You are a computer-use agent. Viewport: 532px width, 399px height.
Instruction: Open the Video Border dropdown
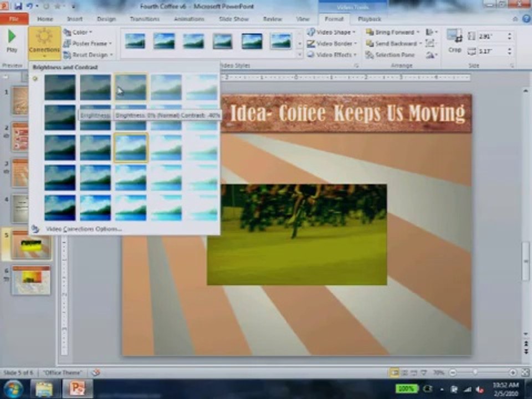point(332,43)
